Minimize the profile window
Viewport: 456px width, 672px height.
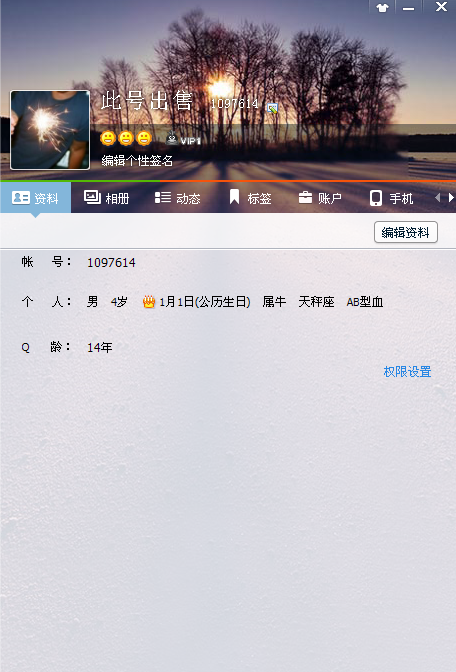408,7
